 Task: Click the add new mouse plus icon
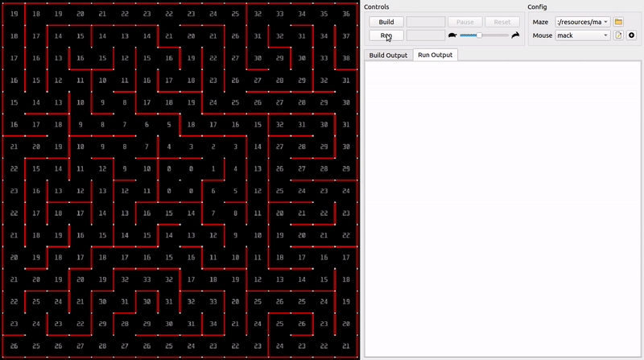[631, 35]
